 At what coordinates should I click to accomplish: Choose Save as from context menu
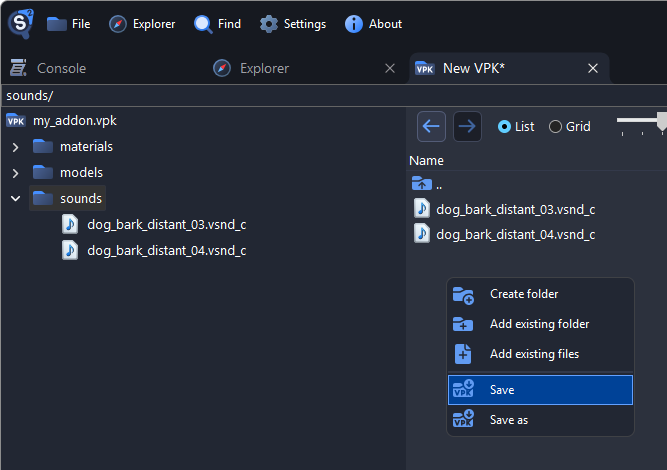click(x=540, y=420)
